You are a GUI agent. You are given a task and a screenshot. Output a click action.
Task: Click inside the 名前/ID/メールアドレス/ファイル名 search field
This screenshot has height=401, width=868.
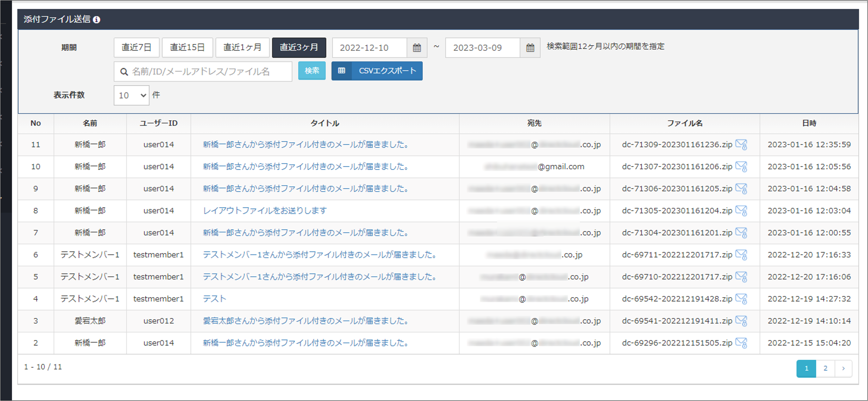click(x=209, y=71)
